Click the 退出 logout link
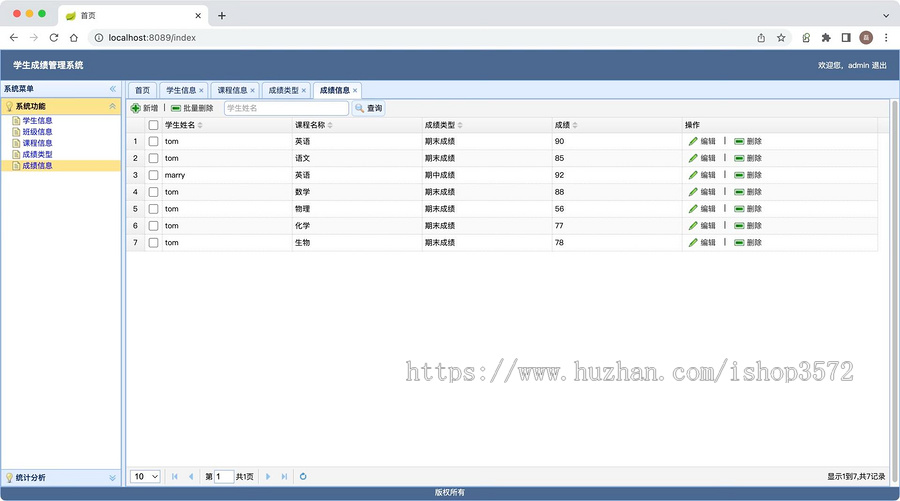This screenshot has height=501, width=900. point(879,65)
